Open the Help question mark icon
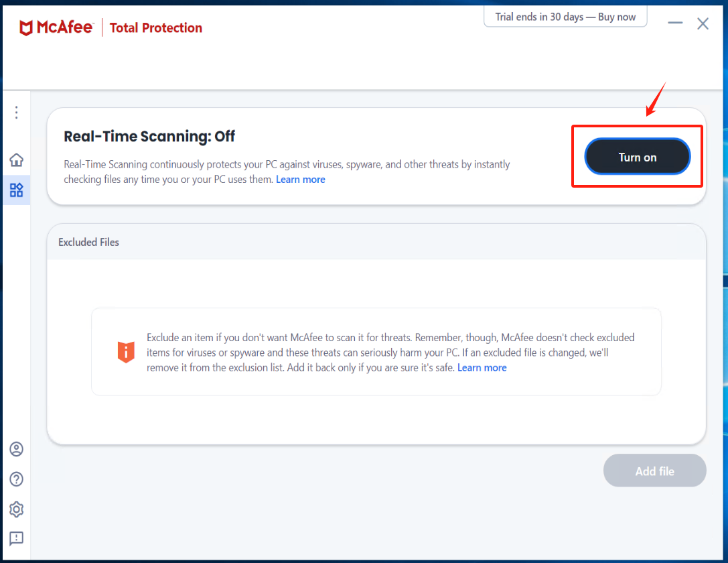This screenshot has width=728, height=563. (x=16, y=479)
